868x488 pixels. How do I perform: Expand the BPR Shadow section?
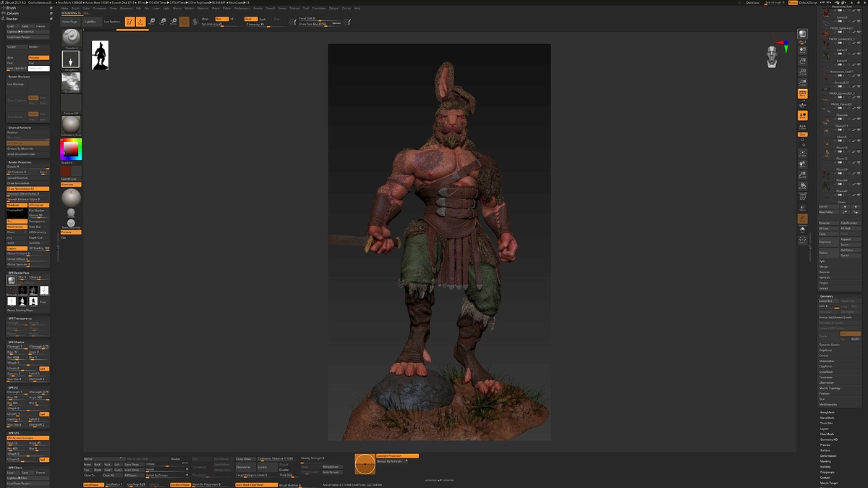pyautogui.click(x=17, y=342)
